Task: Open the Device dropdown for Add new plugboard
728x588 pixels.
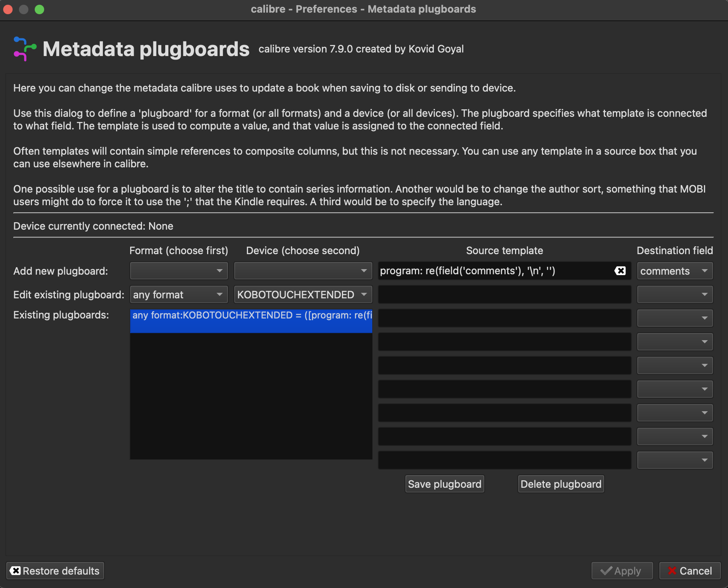Action: [x=303, y=271]
